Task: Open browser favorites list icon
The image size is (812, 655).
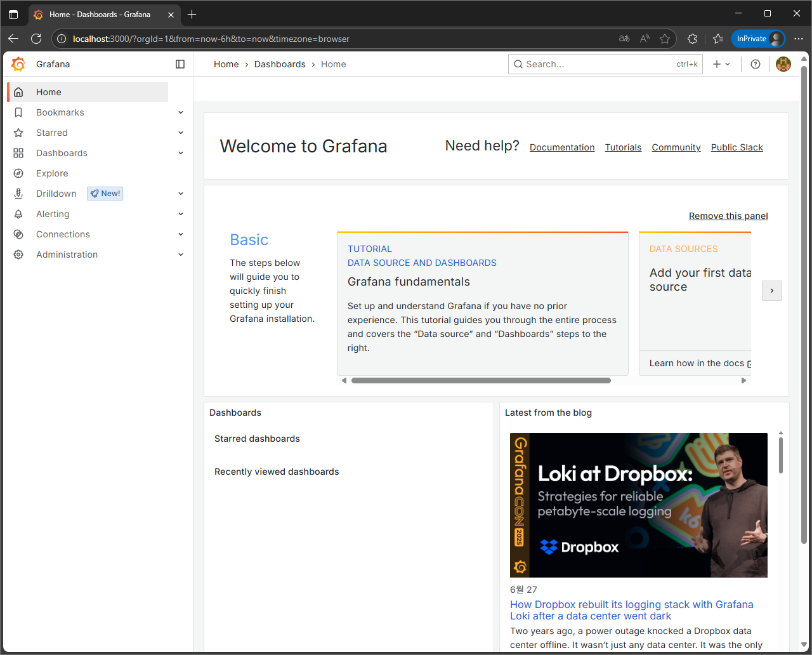Action: click(718, 39)
